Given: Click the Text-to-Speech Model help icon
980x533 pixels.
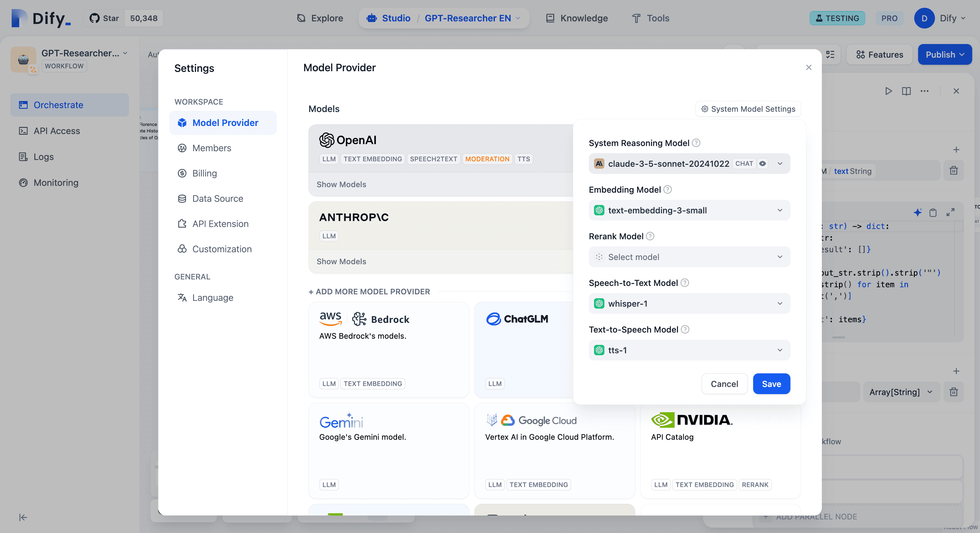Looking at the screenshot, I should pyautogui.click(x=685, y=329).
